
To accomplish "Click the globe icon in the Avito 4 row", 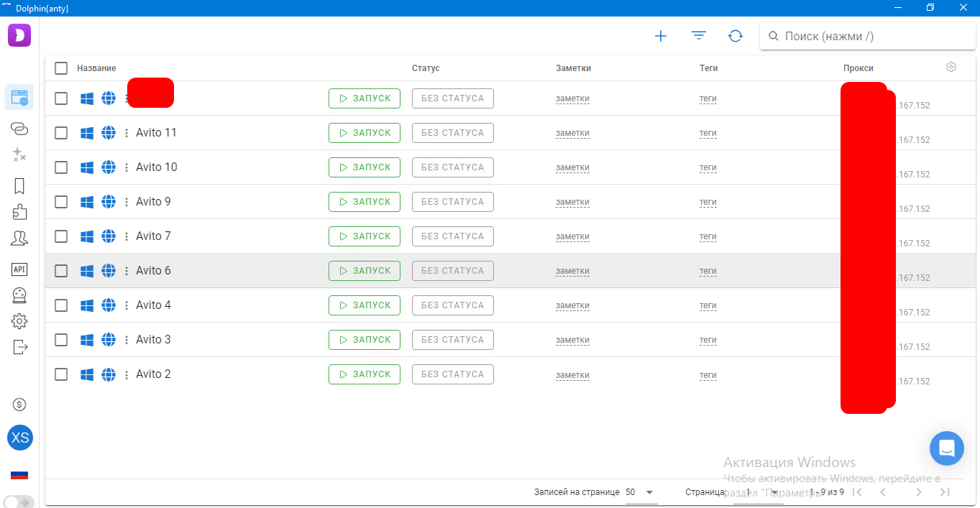I will coord(109,305).
